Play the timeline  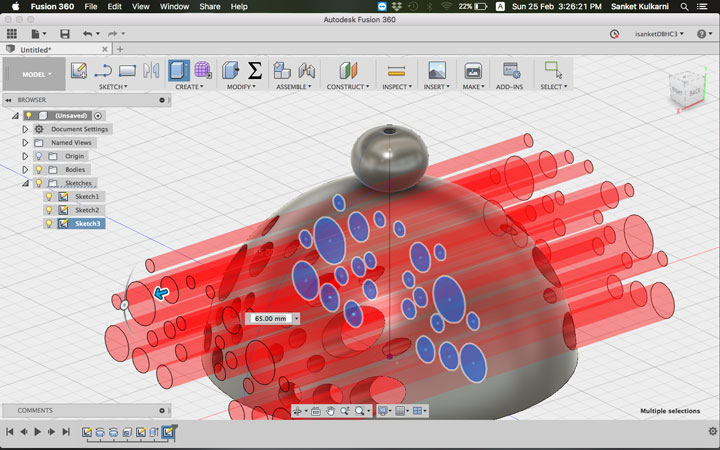38,431
